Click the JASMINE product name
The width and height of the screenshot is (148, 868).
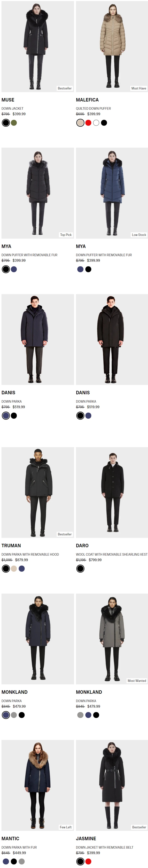coord(86,838)
